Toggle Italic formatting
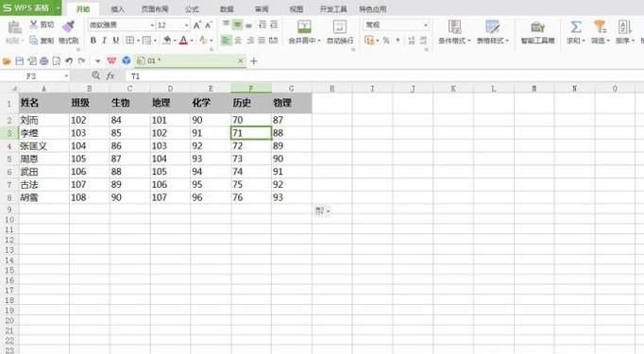Image resolution: width=644 pixels, height=354 pixels. click(x=104, y=41)
